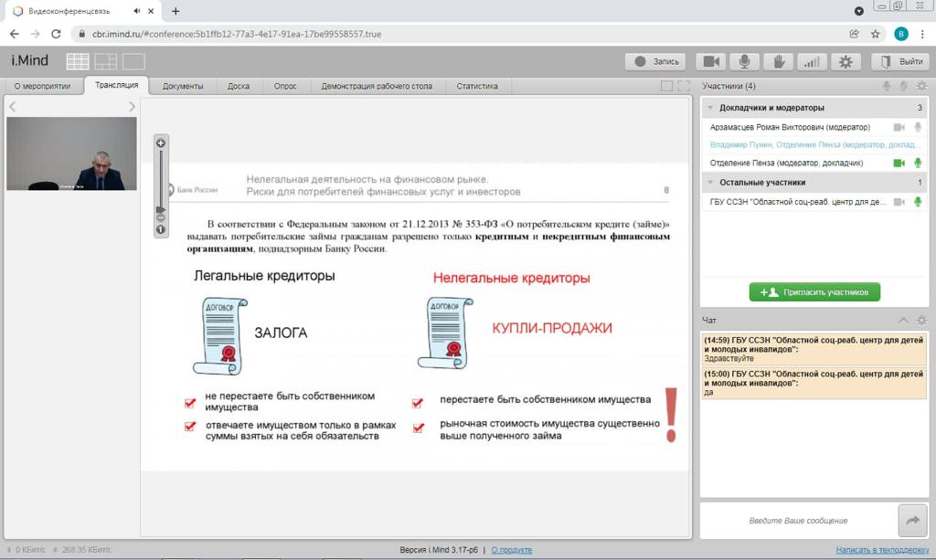Toggle camera for Арзамасцев Роман Викторович

tap(899, 127)
